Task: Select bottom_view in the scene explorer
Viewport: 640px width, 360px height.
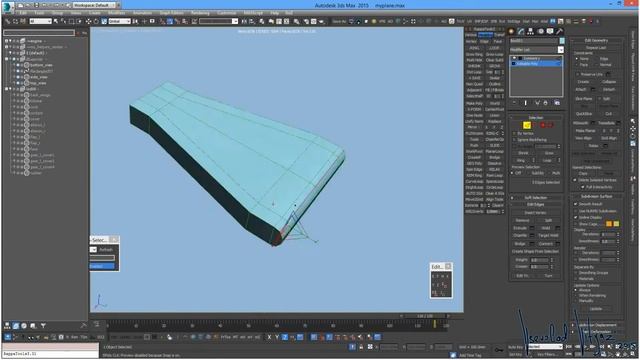Action: (x=41, y=65)
